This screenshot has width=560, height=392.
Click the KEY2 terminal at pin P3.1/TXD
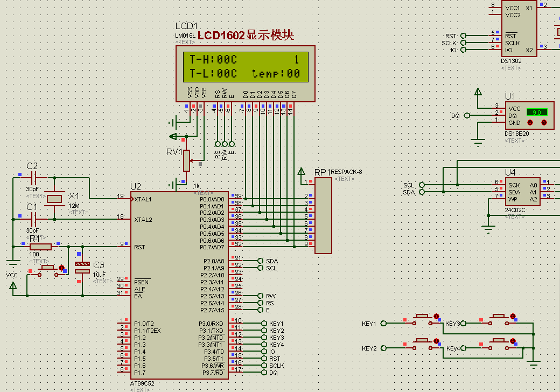tap(264, 331)
